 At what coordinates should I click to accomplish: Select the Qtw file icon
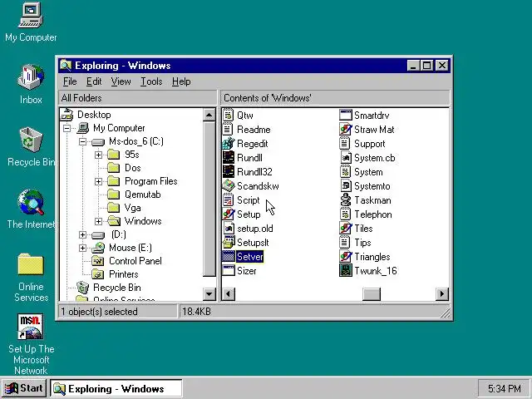pos(228,115)
